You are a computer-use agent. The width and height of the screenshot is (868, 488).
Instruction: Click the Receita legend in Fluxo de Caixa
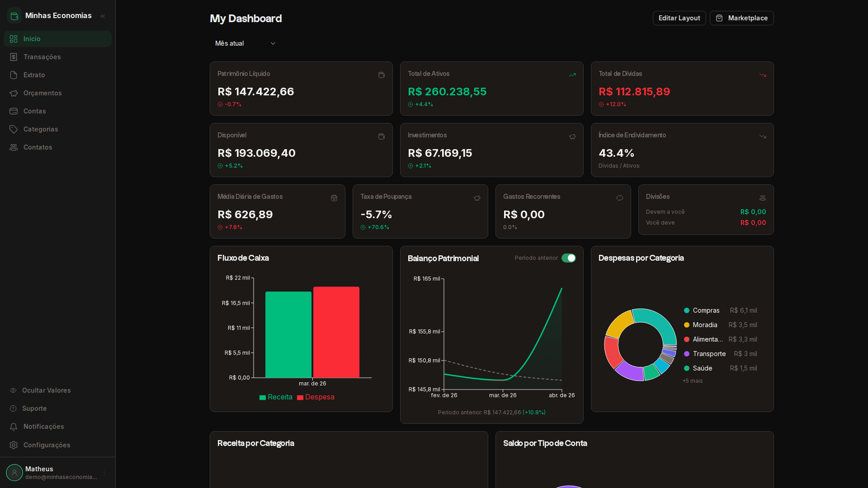[276, 397]
